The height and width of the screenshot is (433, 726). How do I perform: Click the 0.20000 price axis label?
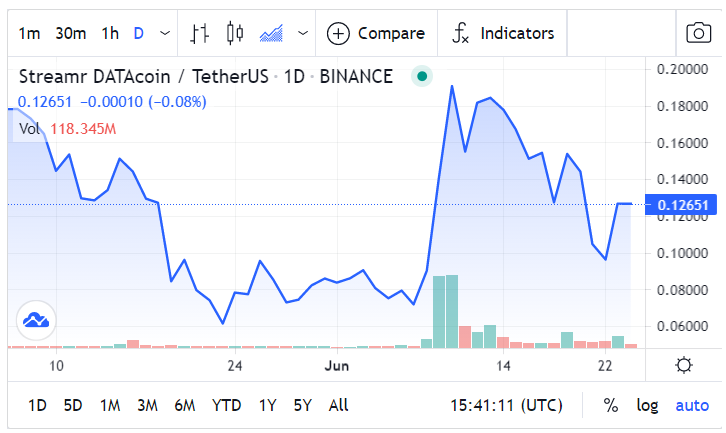click(682, 69)
